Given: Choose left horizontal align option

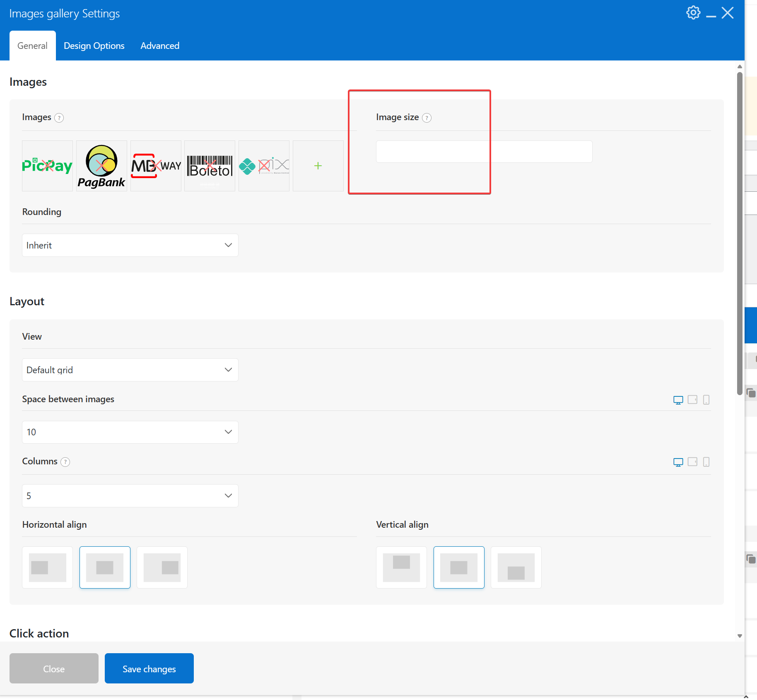Looking at the screenshot, I should point(48,567).
